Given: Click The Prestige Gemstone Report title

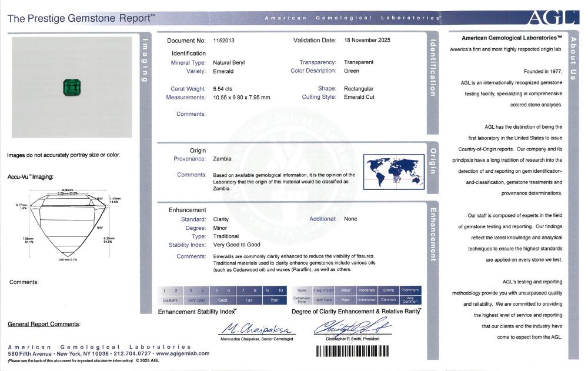Looking at the screenshot, I should coord(81,18).
